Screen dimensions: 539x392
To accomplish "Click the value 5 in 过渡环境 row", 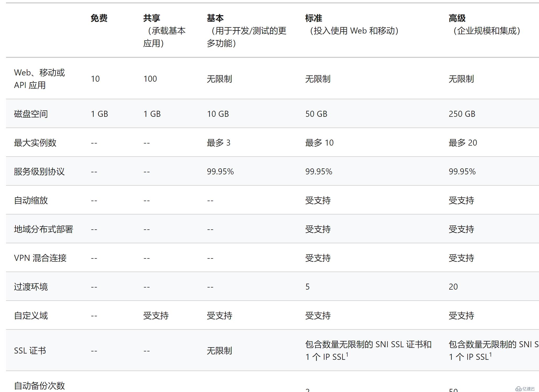I will 308,287.
